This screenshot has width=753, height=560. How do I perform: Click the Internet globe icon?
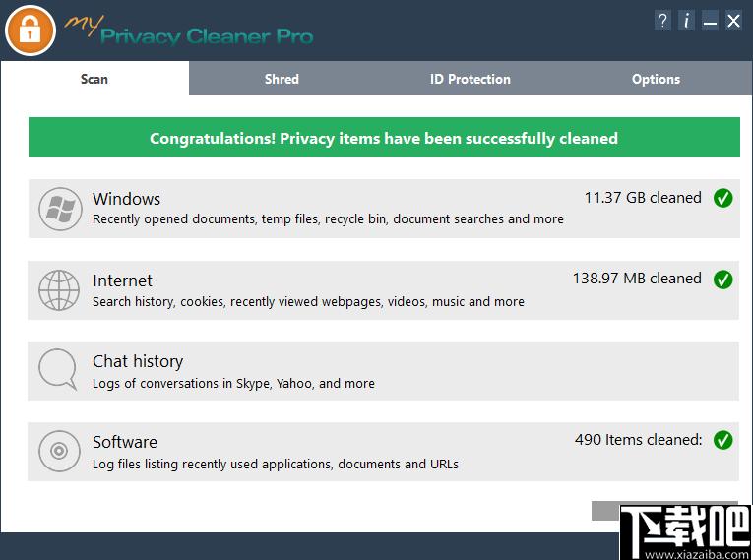(x=58, y=290)
